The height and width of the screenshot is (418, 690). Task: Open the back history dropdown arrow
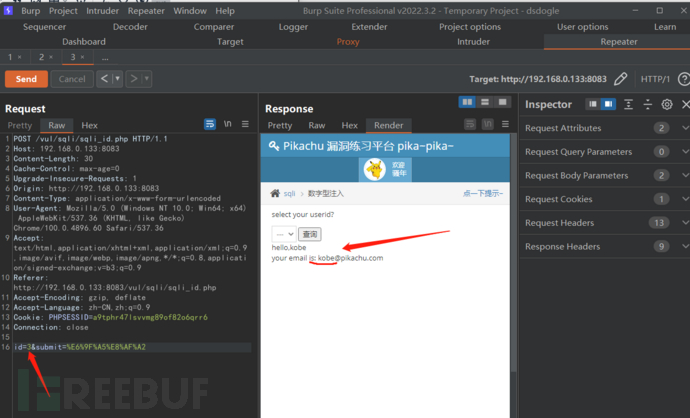tap(117, 79)
